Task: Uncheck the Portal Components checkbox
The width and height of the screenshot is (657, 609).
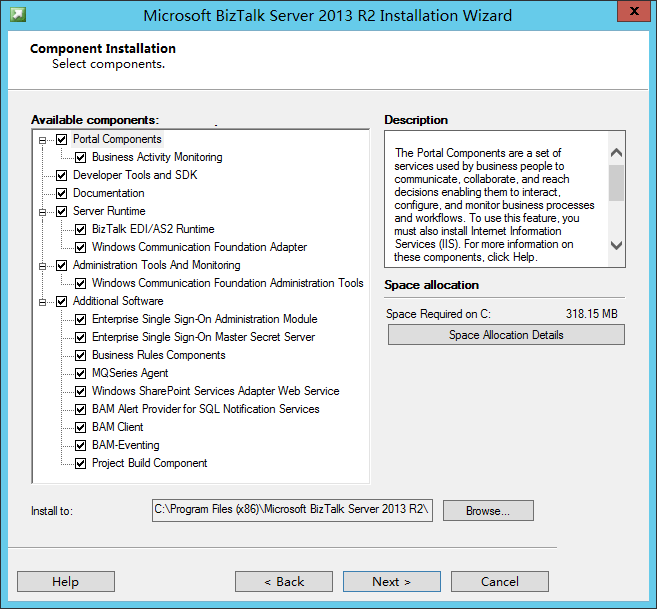Action: (62, 139)
